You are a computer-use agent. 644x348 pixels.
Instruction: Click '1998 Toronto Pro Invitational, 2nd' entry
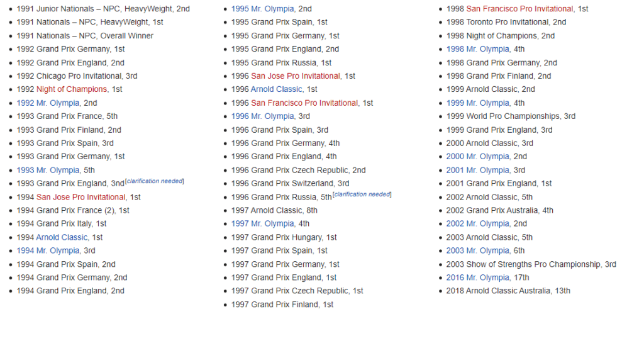click(506, 22)
